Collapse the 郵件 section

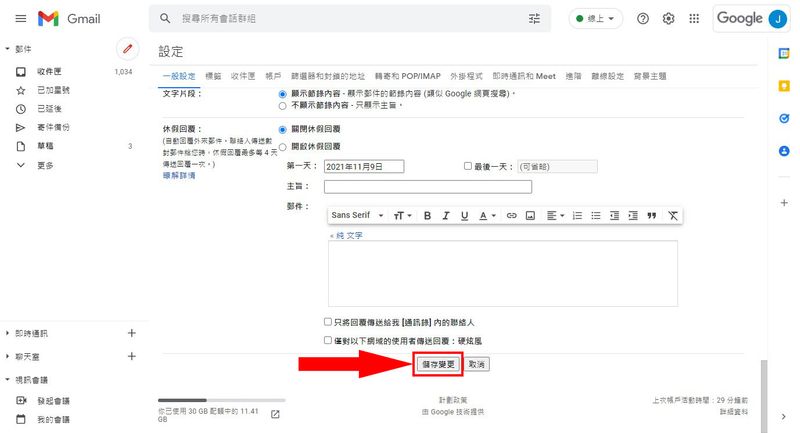(x=7, y=49)
